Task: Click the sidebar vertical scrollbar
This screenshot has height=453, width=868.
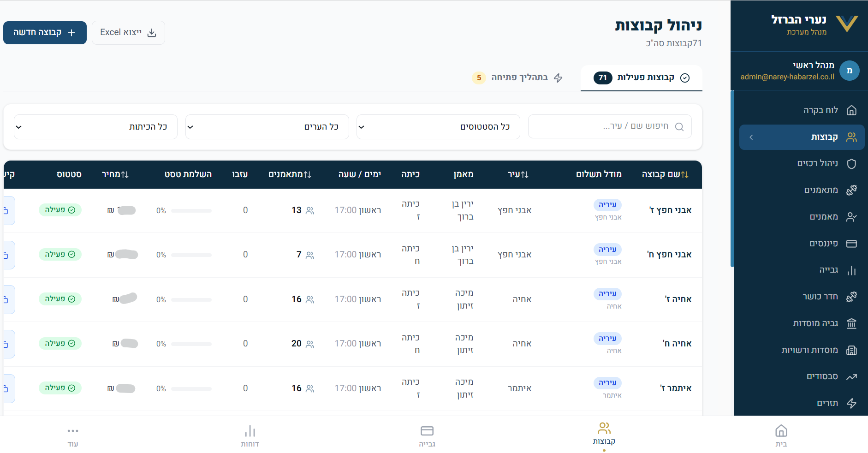Action: [732, 179]
